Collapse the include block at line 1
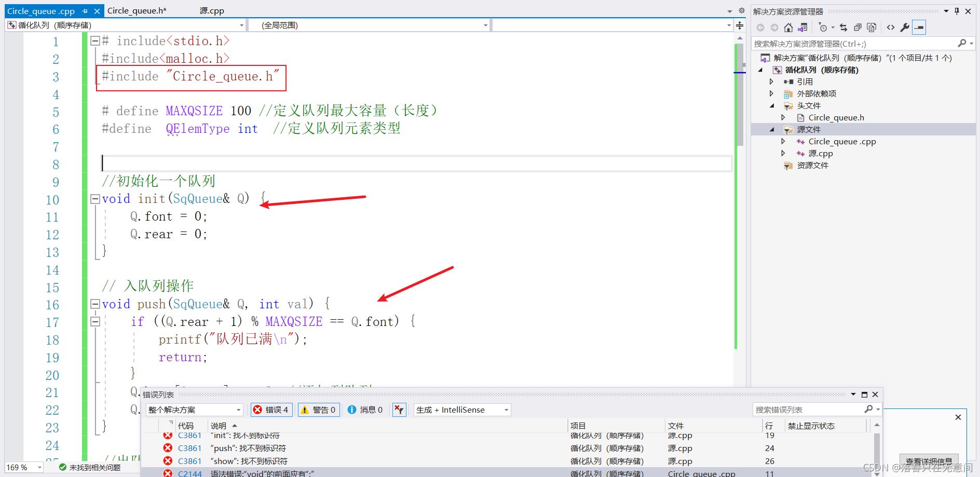Viewport: 980px width, 477px height. [x=95, y=40]
